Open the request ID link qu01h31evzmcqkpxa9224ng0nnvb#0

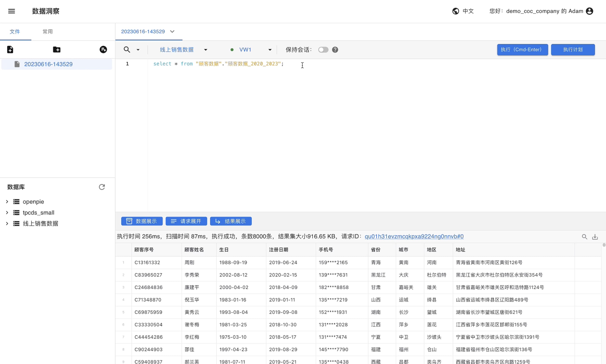pyautogui.click(x=414, y=236)
